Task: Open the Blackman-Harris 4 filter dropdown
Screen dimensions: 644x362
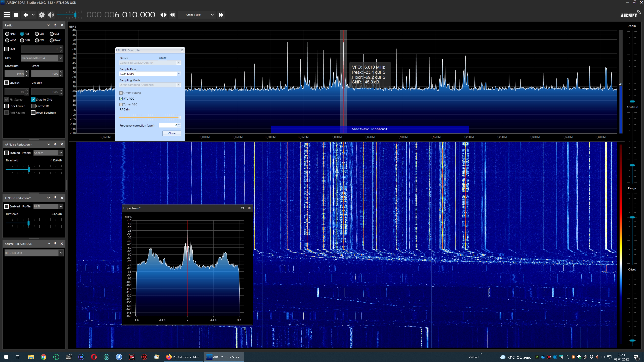Action: click(x=42, y=58)
